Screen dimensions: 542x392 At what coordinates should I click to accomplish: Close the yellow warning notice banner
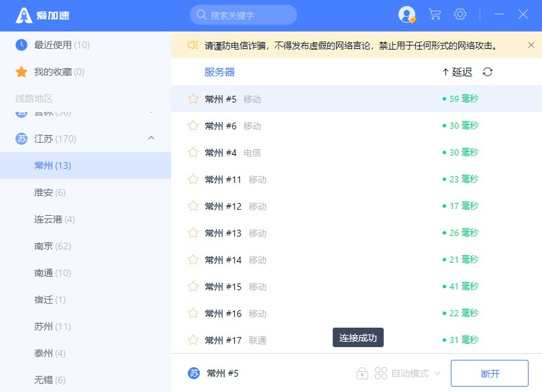[531, 45]
